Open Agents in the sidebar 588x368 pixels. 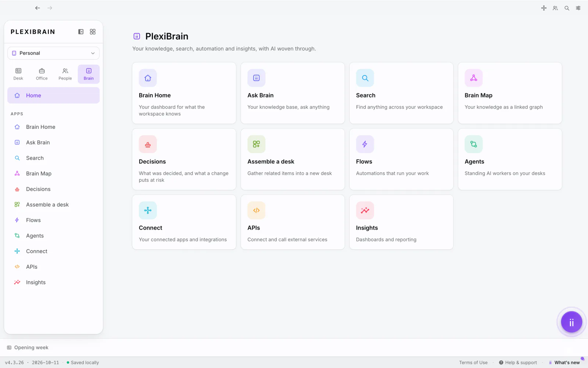[53, 236]
